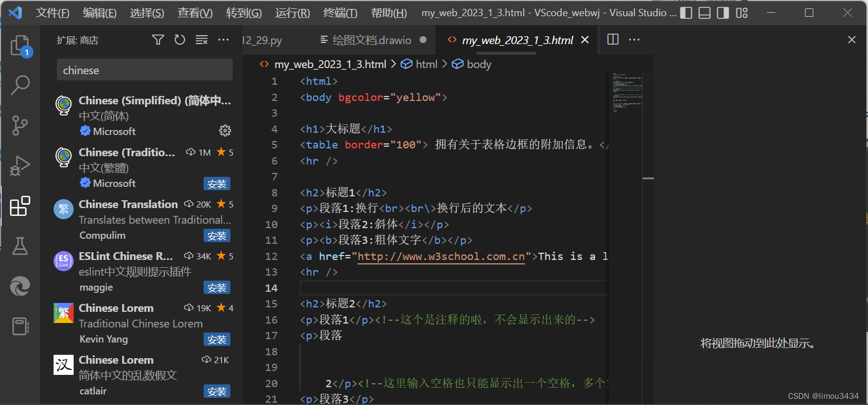Image resolution: width=868 pixels, height=405 pixels.
Task: Open the 终端(T) menu
Action: point(340,12)
